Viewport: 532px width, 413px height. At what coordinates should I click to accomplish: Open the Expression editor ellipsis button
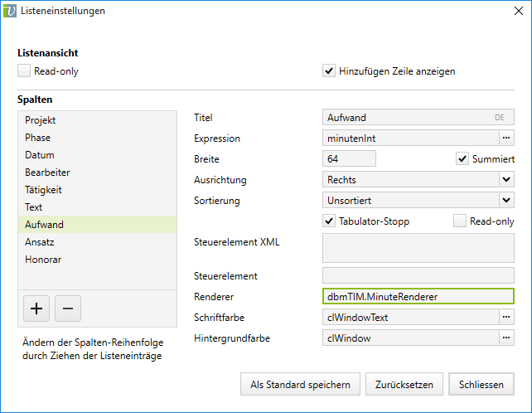click(x=505, y=138)
